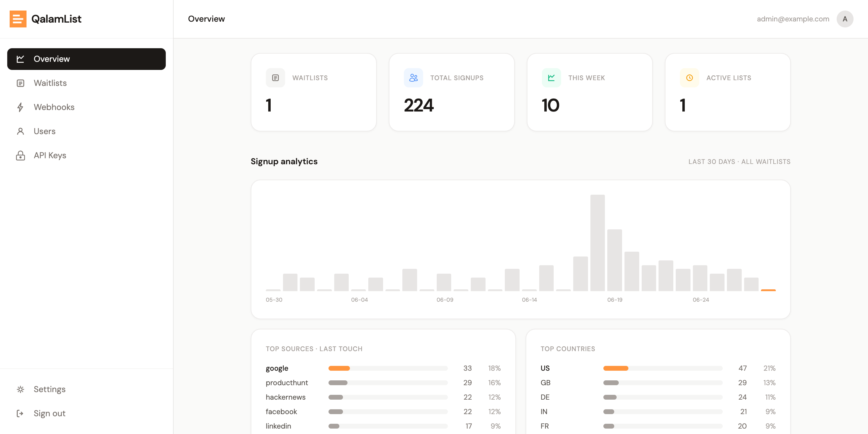Viewport: 868px width, 434px height.
Task: Click the 06-14 chart axis label
Action: point(529,300)
